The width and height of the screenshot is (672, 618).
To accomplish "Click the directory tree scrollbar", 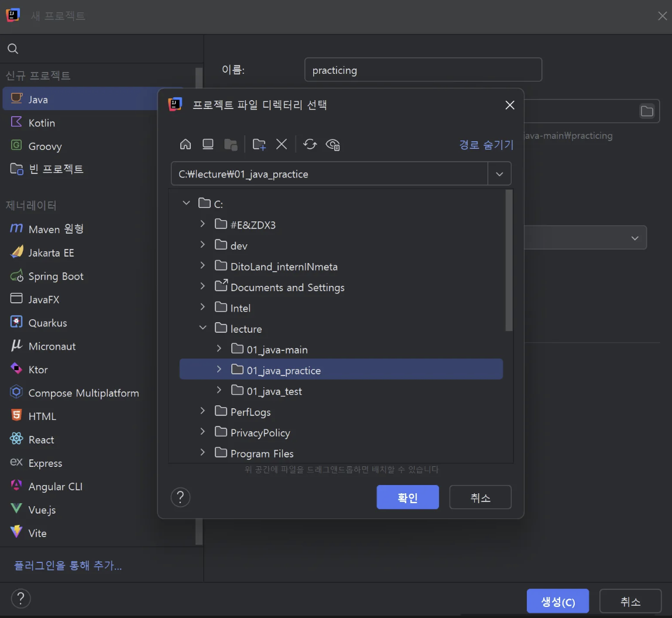I will coord(509,260).
